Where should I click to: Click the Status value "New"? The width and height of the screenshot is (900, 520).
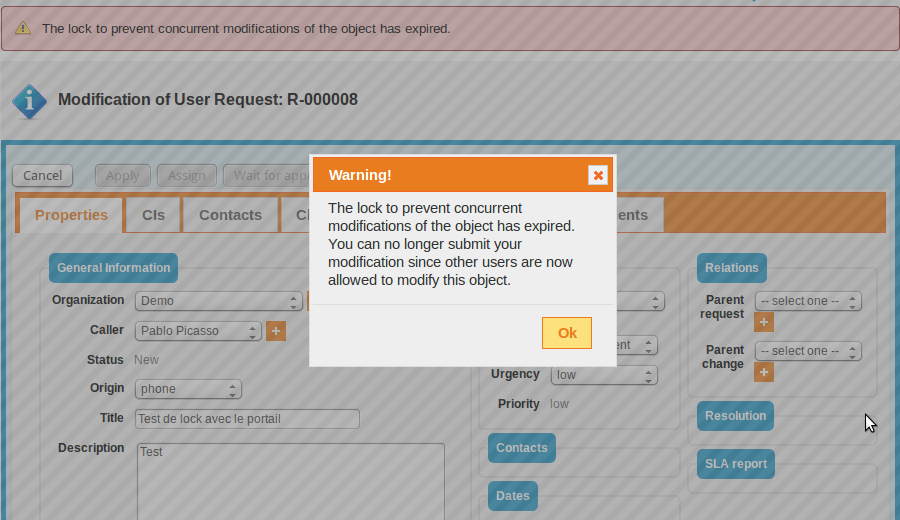click(x=146, y=360)
